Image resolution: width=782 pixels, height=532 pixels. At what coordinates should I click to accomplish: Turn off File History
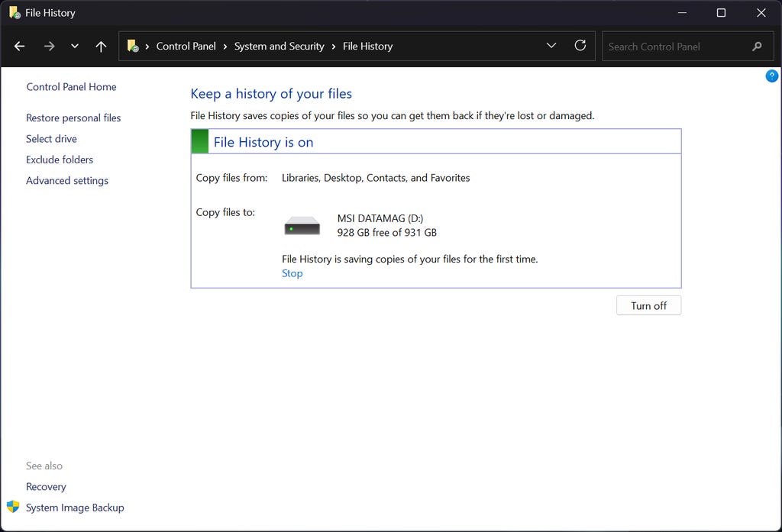(x=648, y=305)
